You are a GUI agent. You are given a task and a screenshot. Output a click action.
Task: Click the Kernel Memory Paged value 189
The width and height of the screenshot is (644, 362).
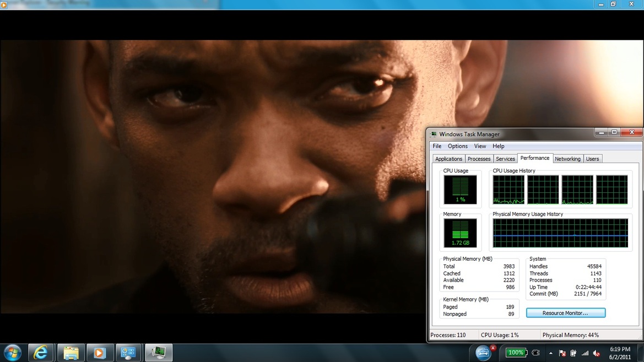tap(510, 307)
